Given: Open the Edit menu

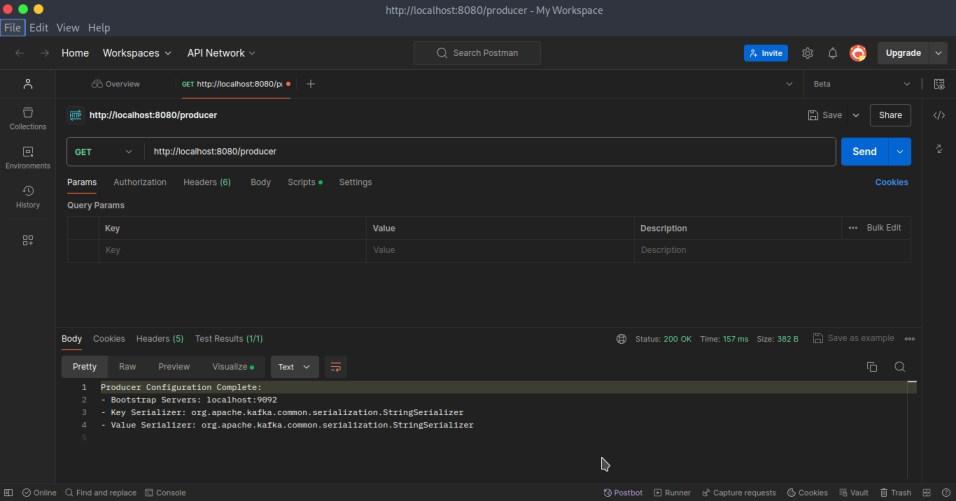Looking at the screenshot, I should coord(38,28).
